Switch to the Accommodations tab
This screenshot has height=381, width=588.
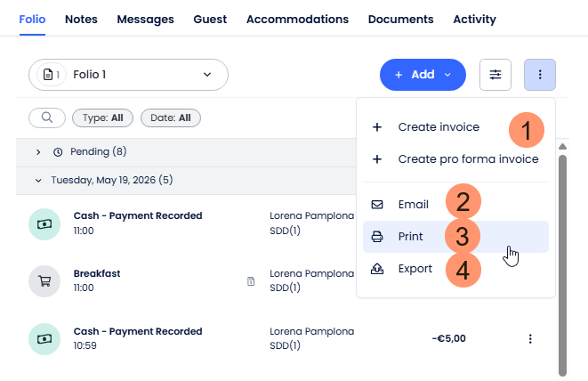click(297, 20)
